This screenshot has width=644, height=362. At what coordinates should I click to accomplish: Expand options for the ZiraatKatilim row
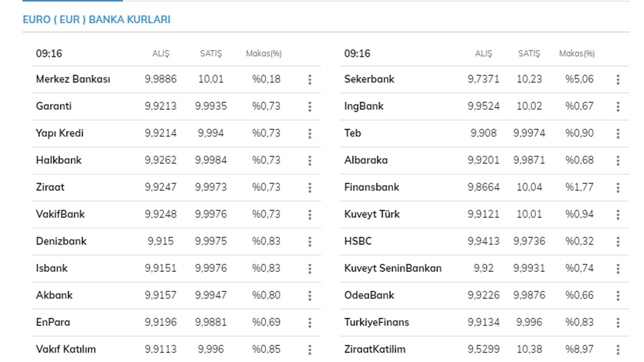[618, 350]
